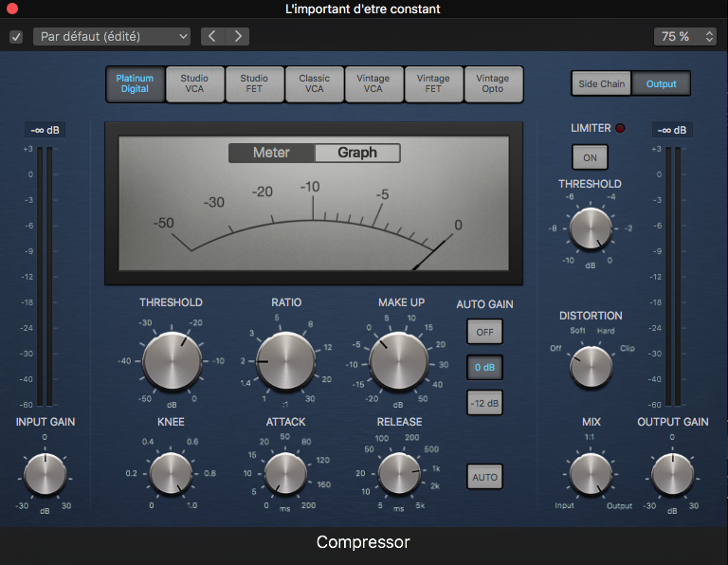Click the Output Gain knob
This screenshot has width=728, height=565.
672,472
